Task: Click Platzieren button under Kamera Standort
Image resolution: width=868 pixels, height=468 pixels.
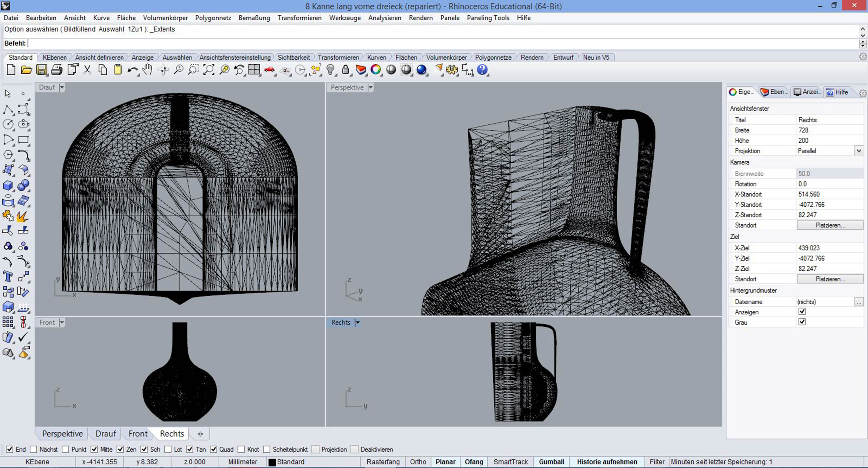Action: pos(830,225)
